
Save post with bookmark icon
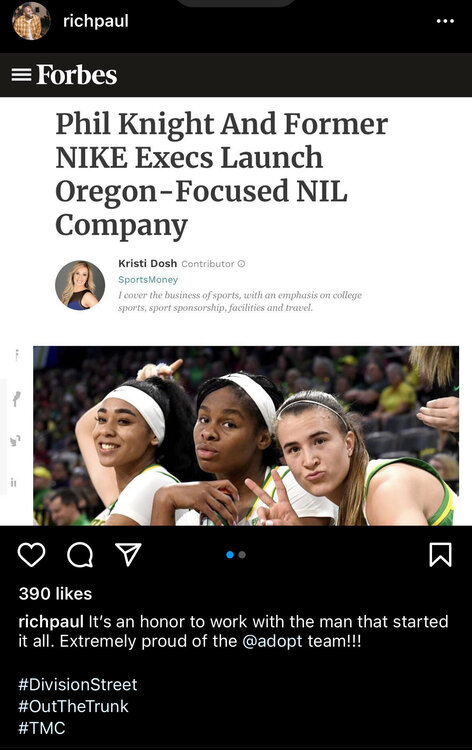[440, 554]
